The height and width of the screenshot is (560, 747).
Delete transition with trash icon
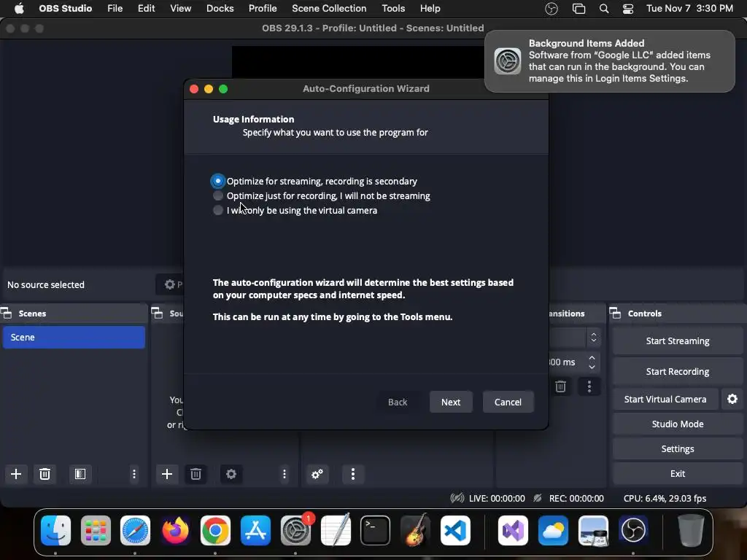pyautogui.click(x=561, y=386)
